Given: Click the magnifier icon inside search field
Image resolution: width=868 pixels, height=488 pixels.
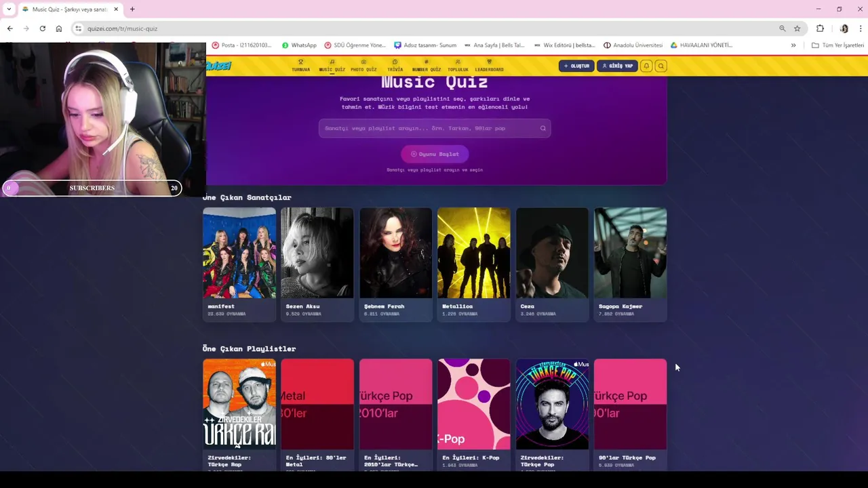Looking at the screenshot, I should point(542,128).
